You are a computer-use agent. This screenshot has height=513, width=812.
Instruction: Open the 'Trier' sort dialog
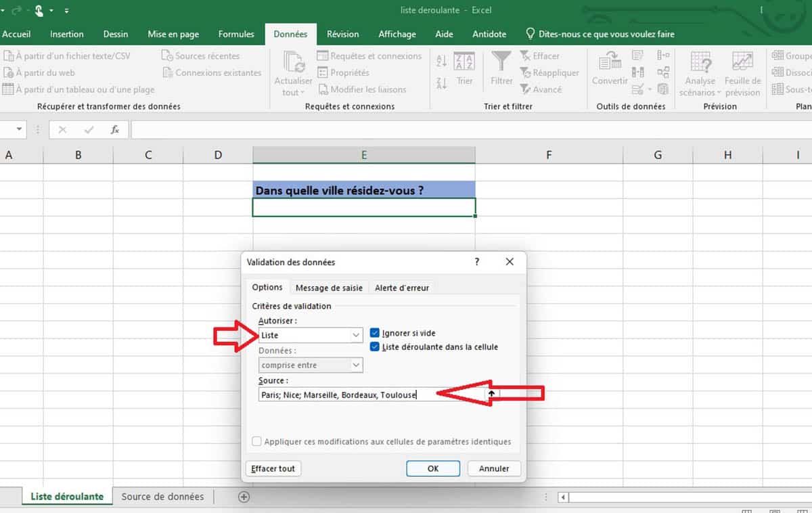tap(464, 69)
